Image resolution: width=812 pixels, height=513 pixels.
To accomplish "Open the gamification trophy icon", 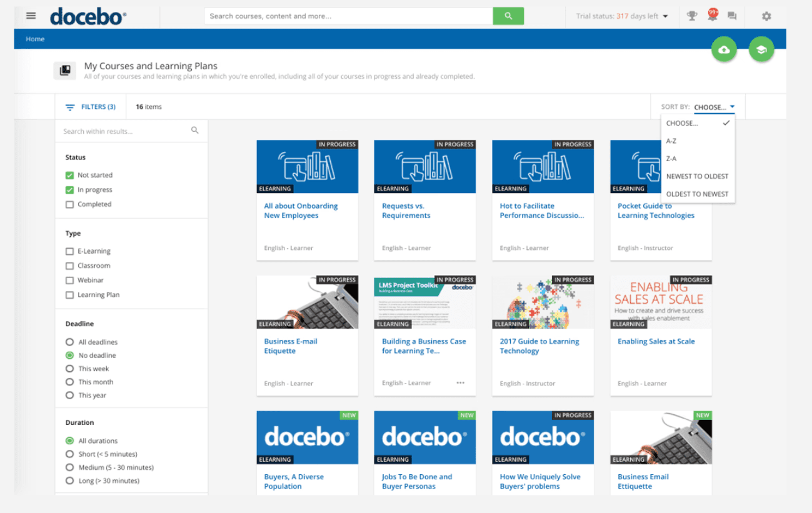I will tap(692, 16).
